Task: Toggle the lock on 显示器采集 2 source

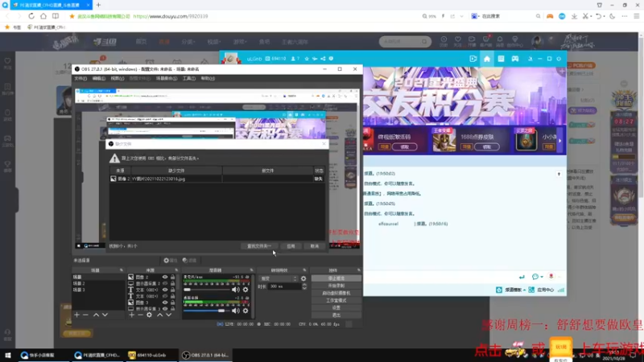Action: [x=172, y=283]
